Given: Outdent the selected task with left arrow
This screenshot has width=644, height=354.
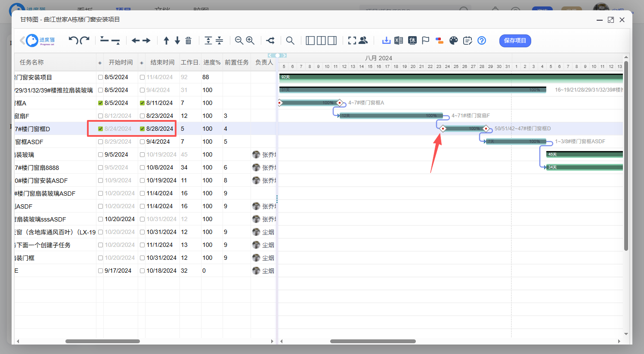Looking at the screenshot, I should point(136,40).
